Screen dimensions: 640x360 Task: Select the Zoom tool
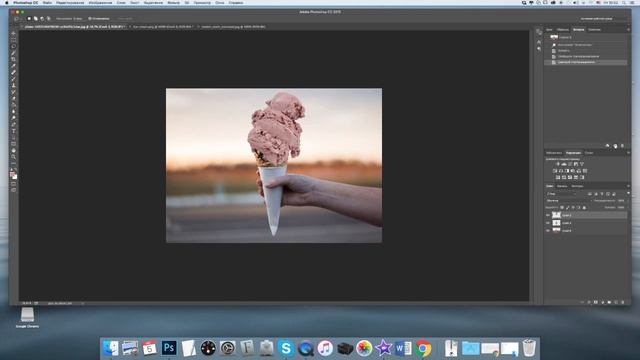point(13,157)
